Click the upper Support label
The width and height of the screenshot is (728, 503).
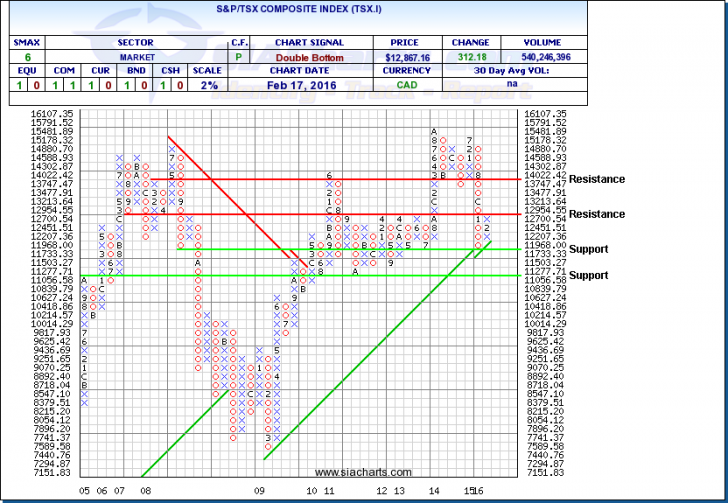591,248
